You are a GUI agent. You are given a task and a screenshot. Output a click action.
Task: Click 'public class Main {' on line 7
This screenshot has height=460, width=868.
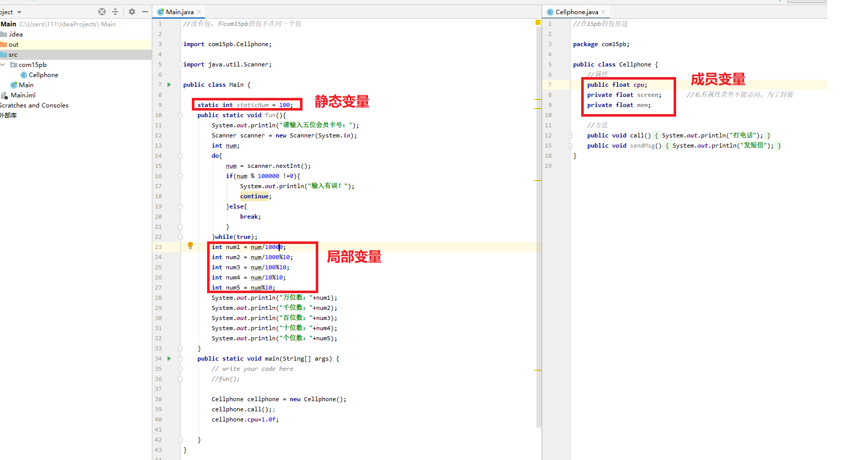217,85
